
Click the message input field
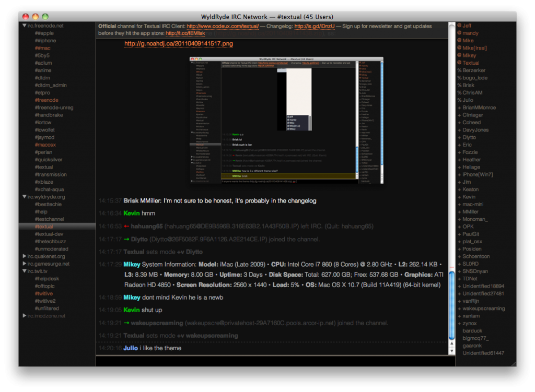pyautogui.click(x=275, y=361)
